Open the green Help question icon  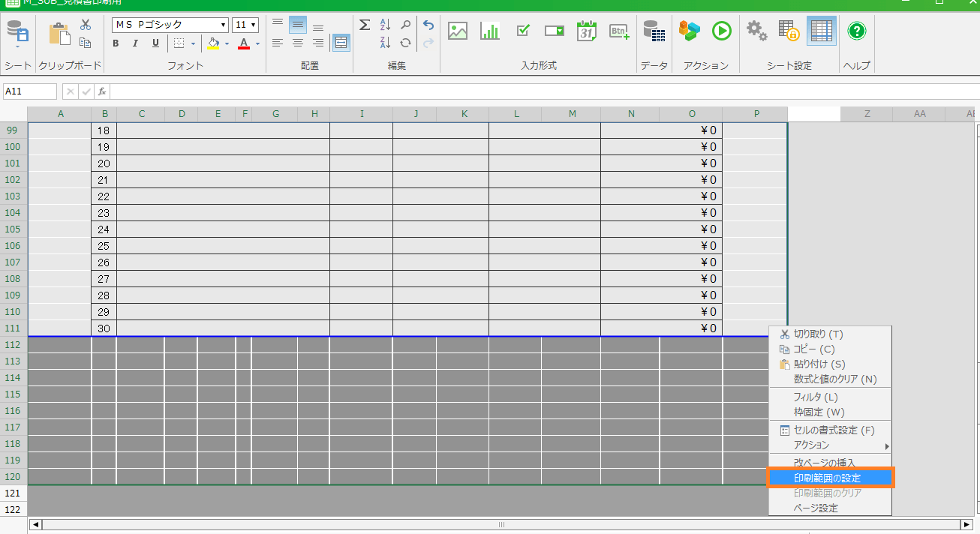[856, 31]
